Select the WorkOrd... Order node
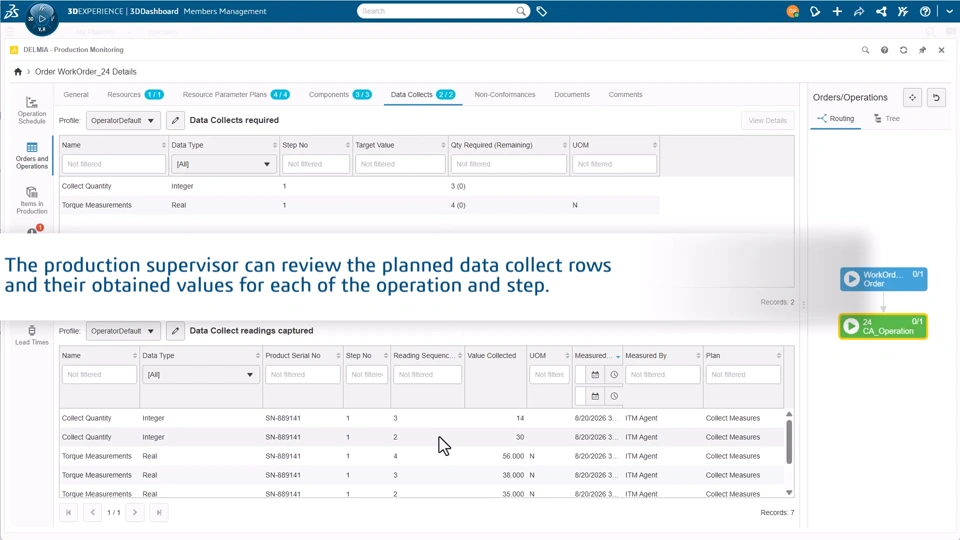This screenshot has height=540, width=960. (x=883, y=279)
